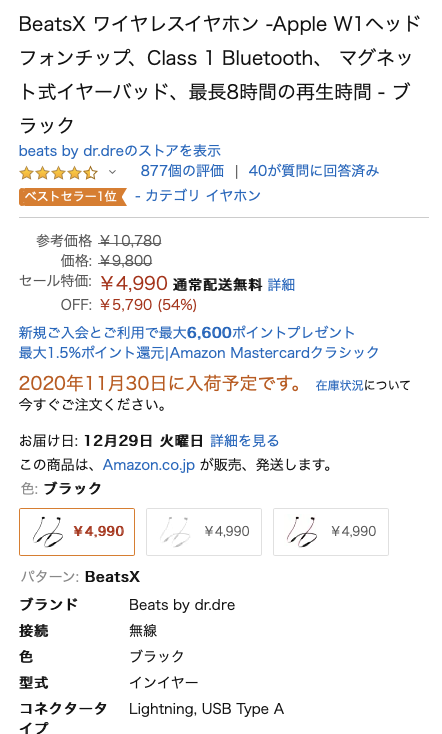Click the star rating icons
Viewport: 442px width, 734px height.
59,173
